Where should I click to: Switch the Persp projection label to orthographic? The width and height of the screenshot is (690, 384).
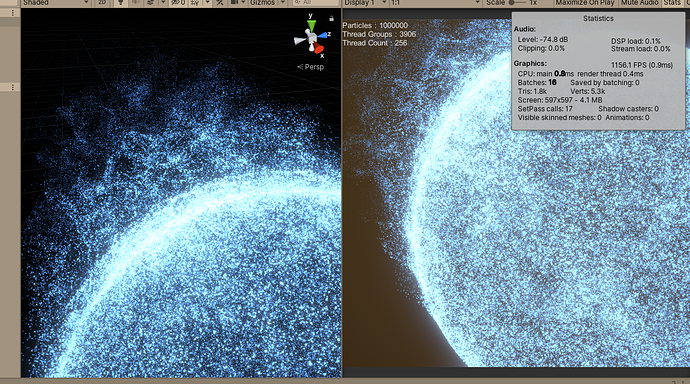click(x=311, y=67)
